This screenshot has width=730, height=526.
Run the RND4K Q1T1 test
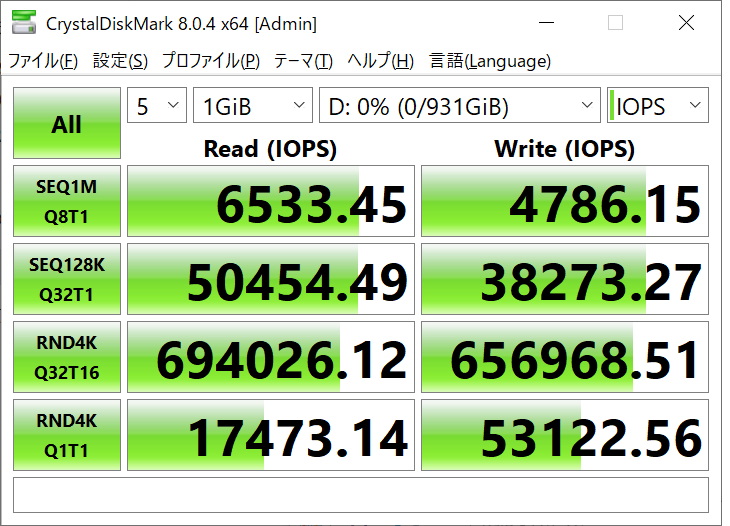67,435
